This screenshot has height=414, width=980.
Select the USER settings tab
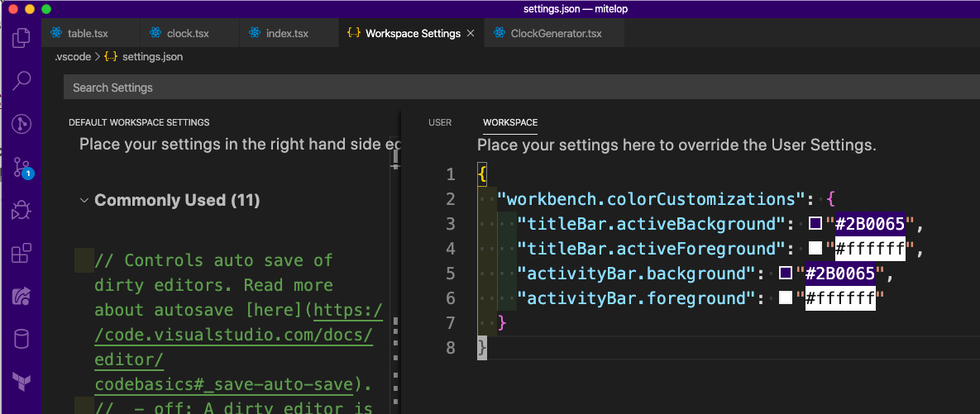pos(440,122)
